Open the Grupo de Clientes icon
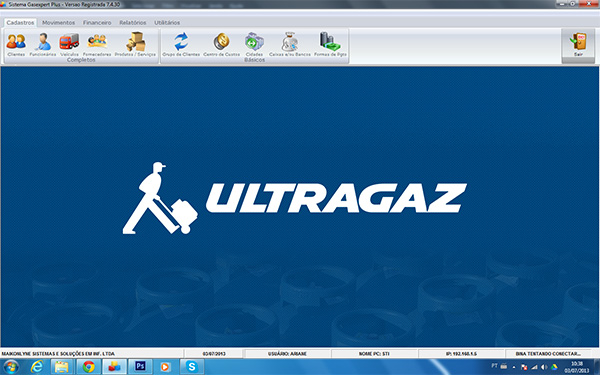 point(181,44)
